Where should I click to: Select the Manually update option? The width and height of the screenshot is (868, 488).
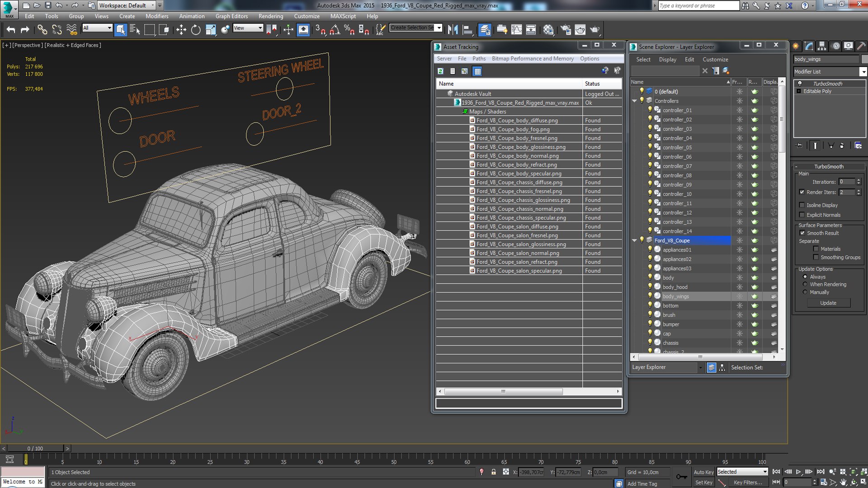(805, 292)
